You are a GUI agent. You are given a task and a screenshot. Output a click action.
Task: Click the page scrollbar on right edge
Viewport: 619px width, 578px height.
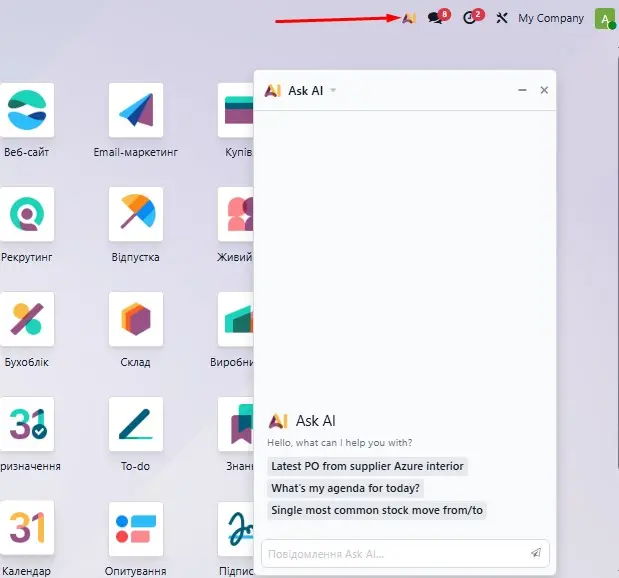[617, 263]
